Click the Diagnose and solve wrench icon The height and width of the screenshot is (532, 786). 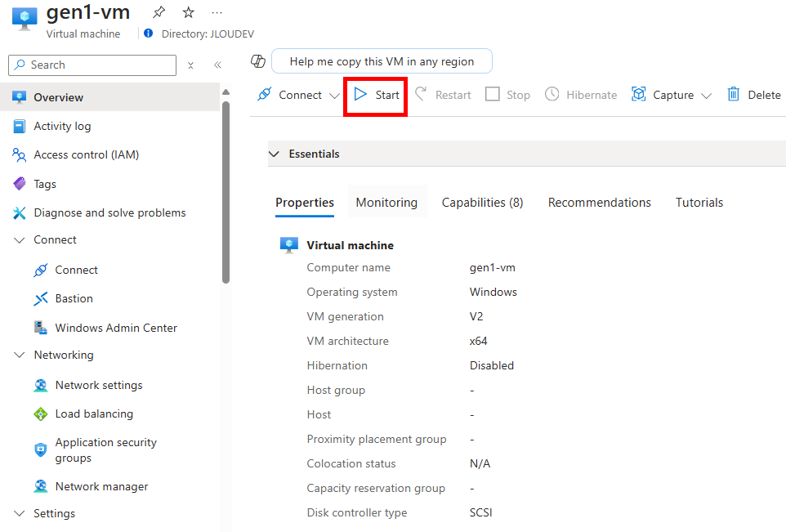tap(19, 213)
